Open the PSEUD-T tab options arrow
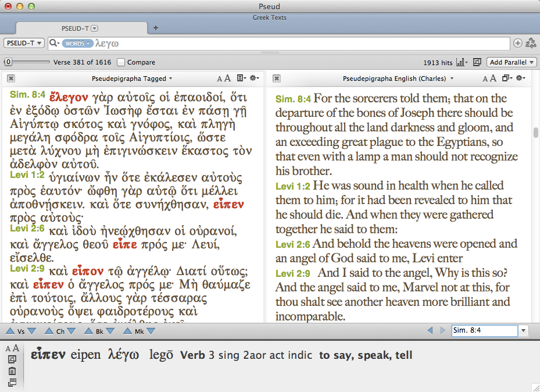 (x=95, y=28)
